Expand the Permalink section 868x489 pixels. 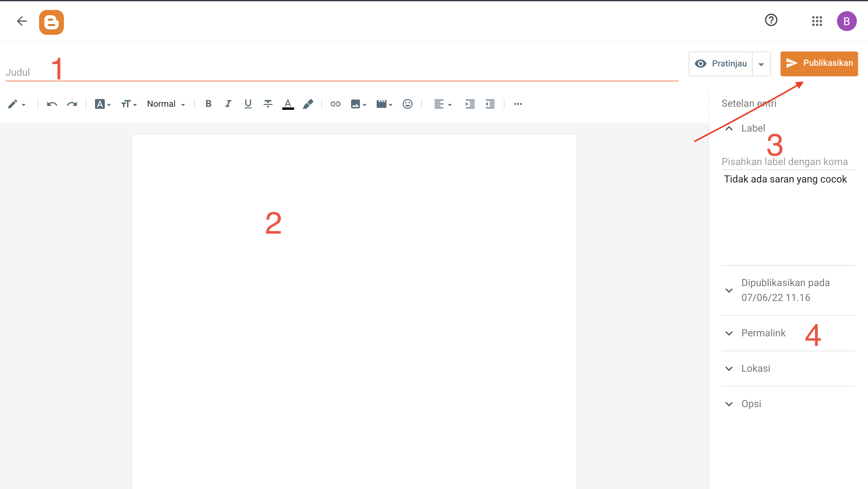point(729,333)
